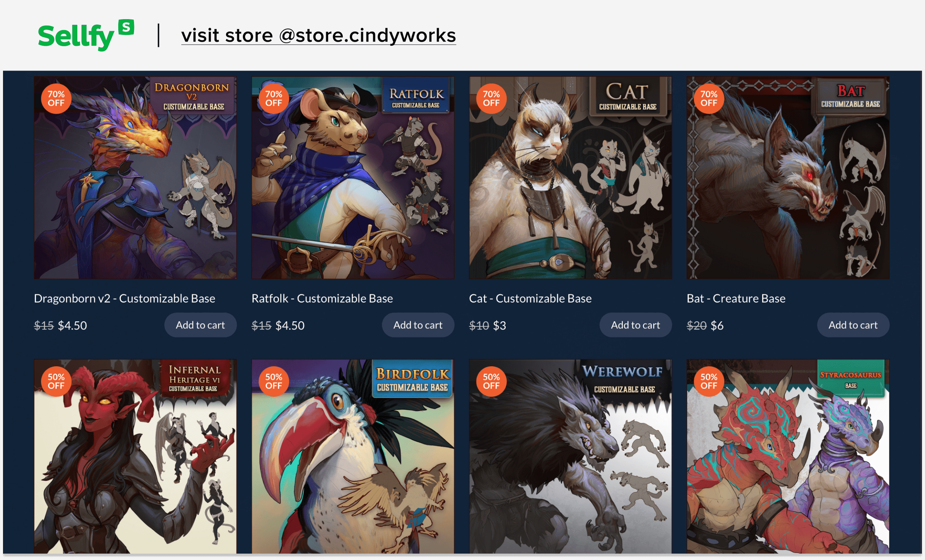Add Ratfolk Customizable Base to cart
The width and height of the screenshot is (925, 560).
coord(418,325)
